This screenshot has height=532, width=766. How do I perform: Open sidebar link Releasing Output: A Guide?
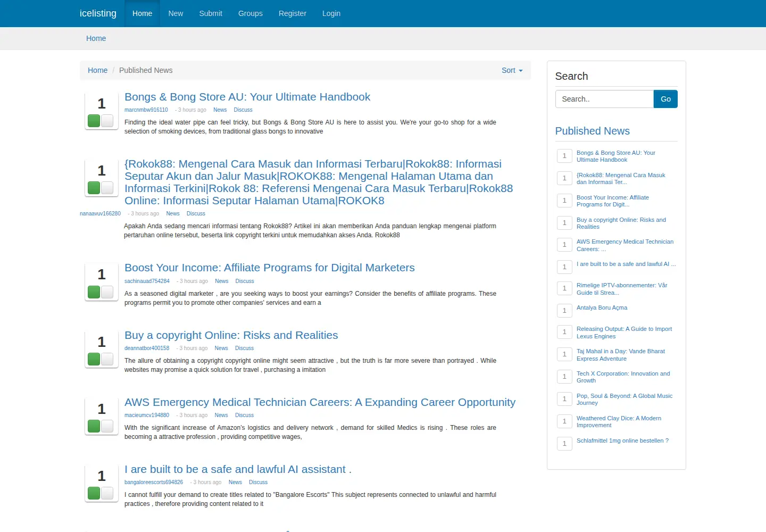(624, 332)
